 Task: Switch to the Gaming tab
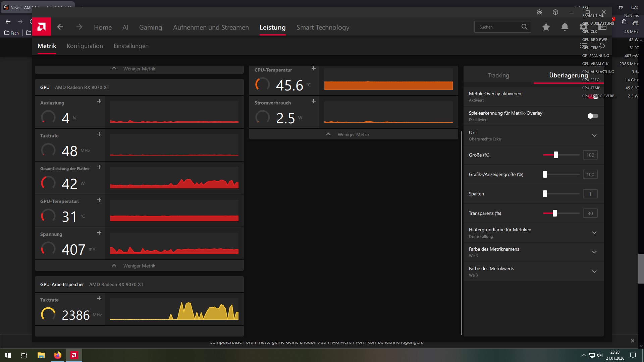(150, 27)
